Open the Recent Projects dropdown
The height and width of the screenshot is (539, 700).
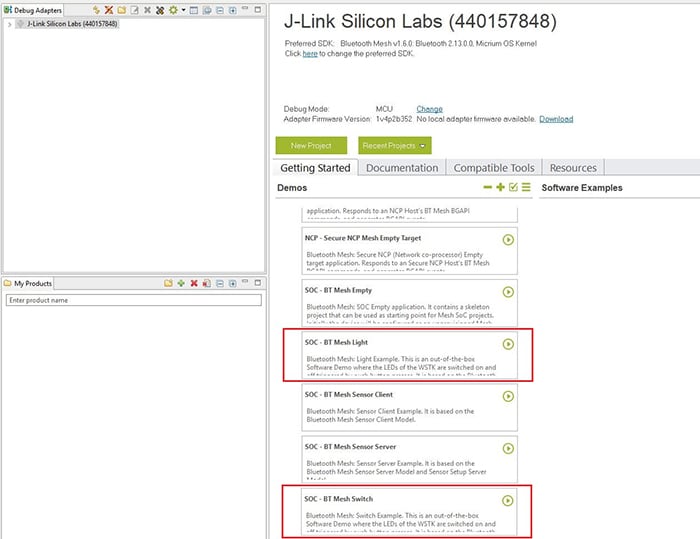394,146
